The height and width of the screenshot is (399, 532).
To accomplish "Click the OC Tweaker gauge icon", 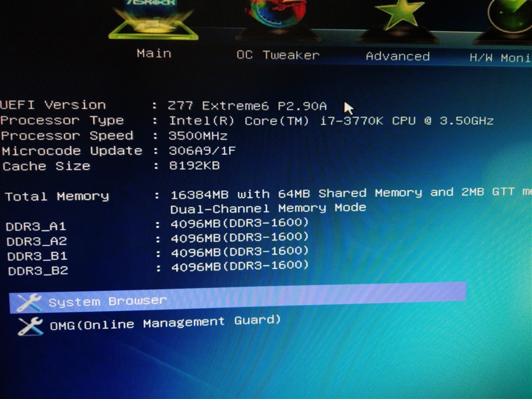I will pos(277,20).
